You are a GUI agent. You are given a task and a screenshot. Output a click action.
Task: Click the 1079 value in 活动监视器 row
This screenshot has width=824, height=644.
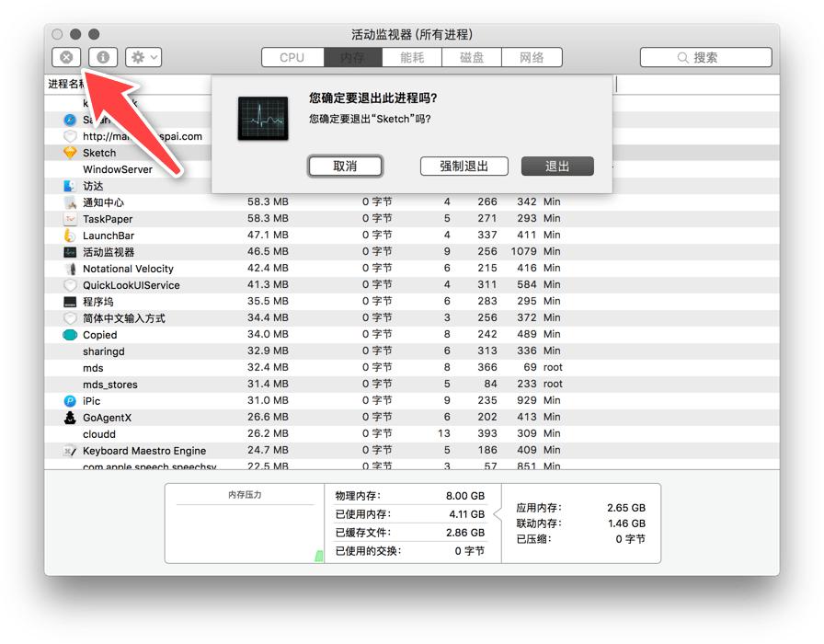tap(523, 252)
